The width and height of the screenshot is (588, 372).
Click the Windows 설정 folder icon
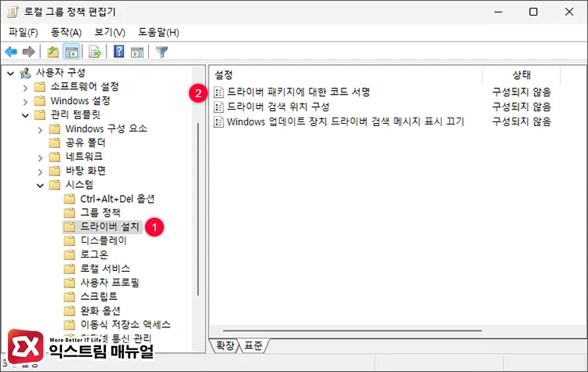[x=40, y=101]
